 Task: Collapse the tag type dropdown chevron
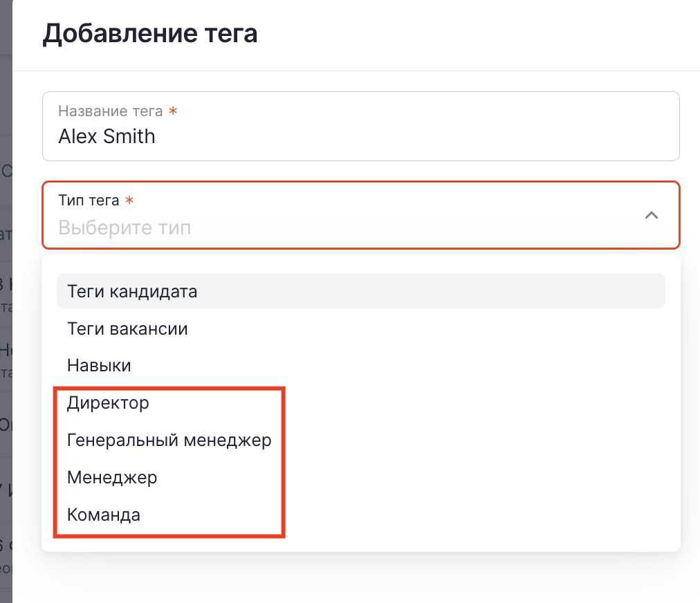(x=651, y=215)
